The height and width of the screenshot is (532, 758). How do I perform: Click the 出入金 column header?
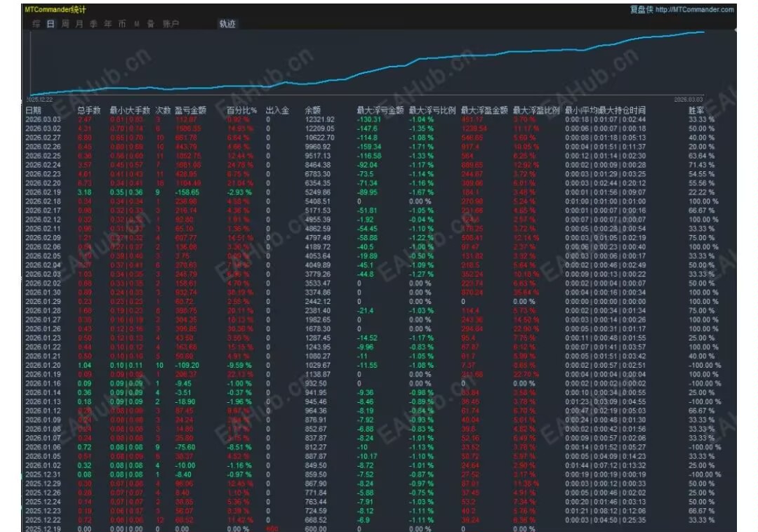[277, 110]
